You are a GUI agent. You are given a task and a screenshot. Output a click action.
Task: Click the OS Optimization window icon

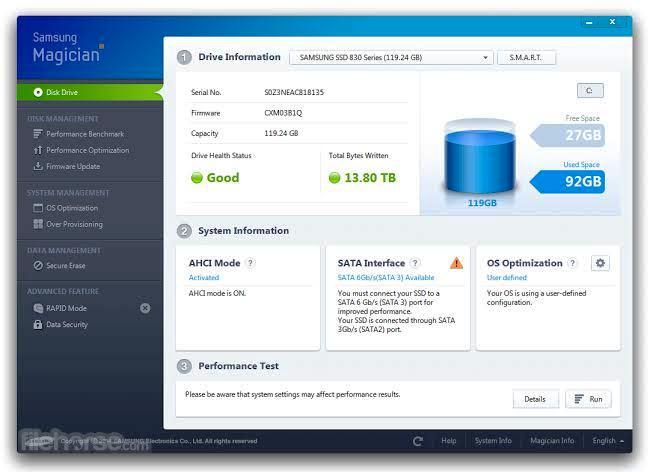(x=38, y=208)
